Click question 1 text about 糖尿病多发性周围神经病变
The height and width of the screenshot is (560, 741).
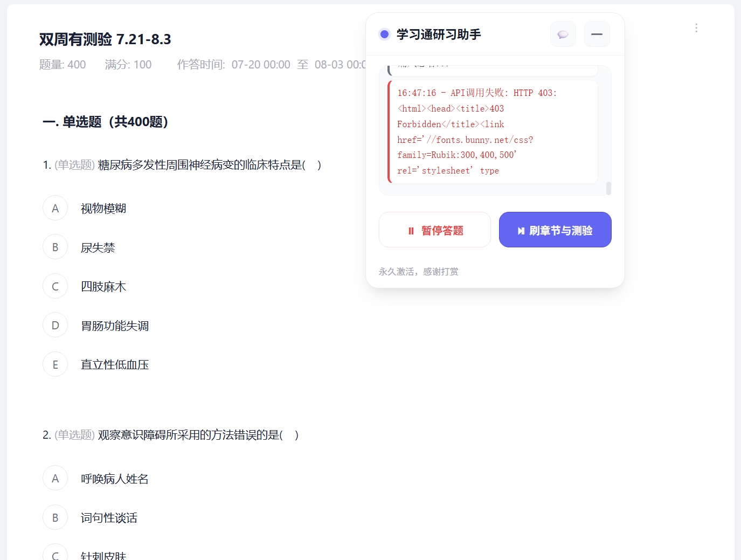pos(182,165)
